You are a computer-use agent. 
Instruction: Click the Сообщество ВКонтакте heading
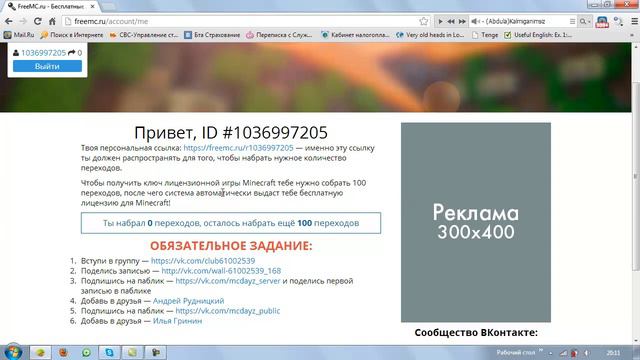tap(476, 333)
